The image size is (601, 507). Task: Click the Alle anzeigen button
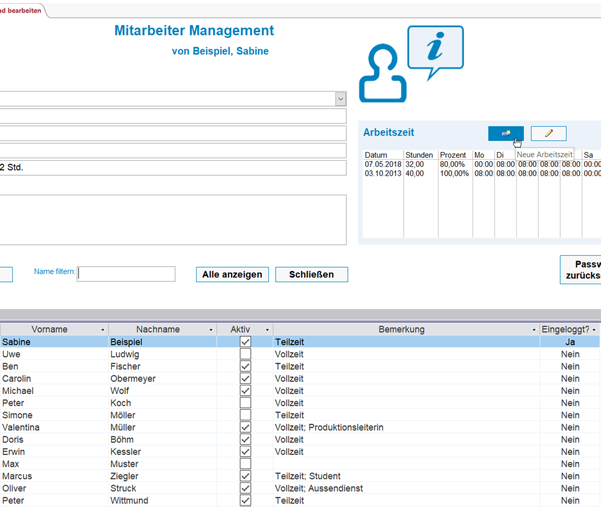pyautogui.click(x=232, y=274)
